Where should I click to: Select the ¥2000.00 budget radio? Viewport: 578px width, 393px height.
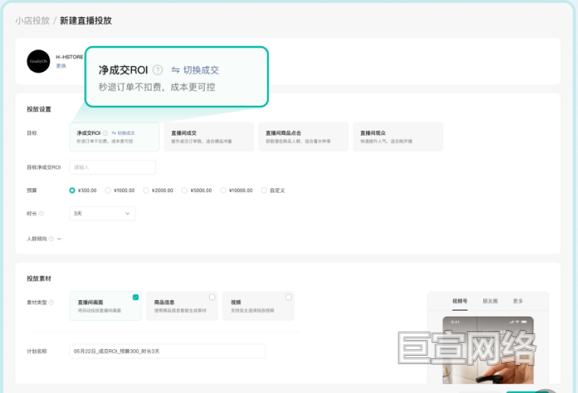pyautogui.click(x=146, y=191)
